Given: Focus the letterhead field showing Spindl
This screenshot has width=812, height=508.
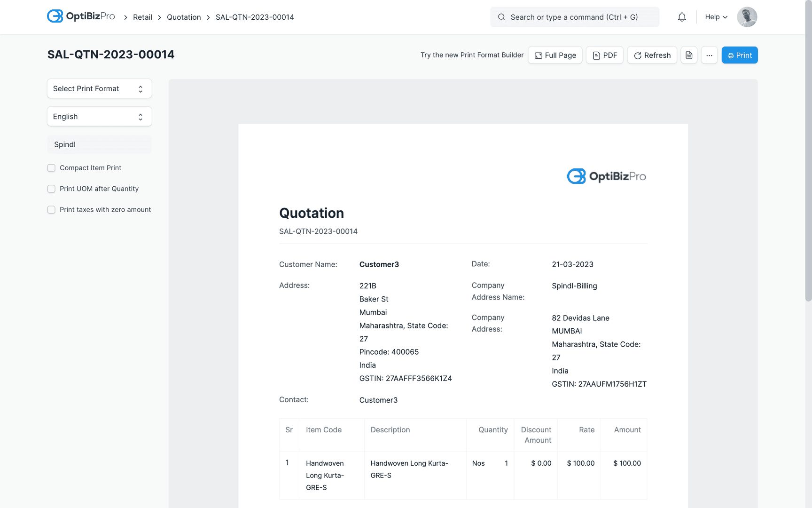Looking at the screenshot, I should pos(99,144).
